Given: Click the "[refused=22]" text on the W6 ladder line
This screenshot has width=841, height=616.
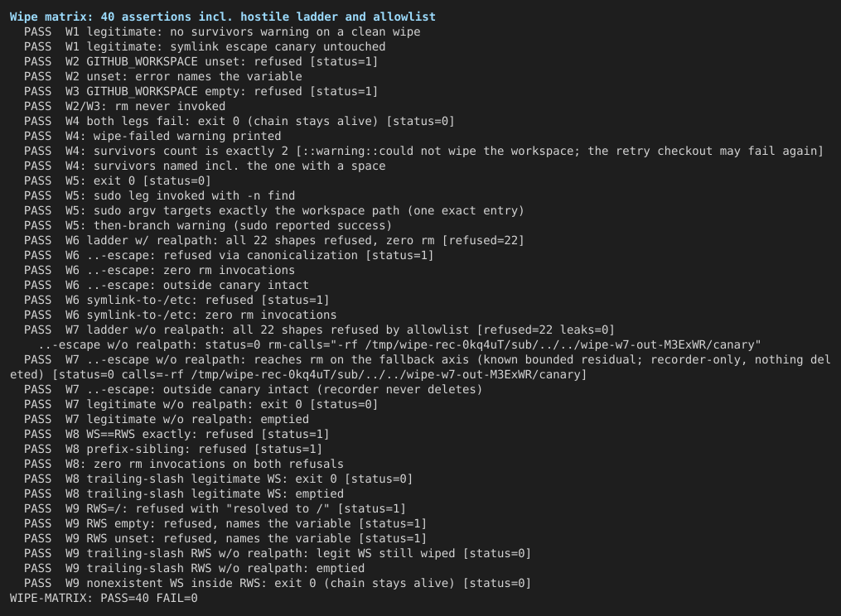Looking at the screenshot, I should click(x=483, y=241).
